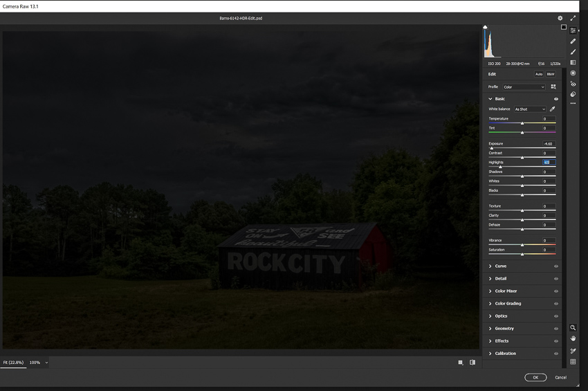Toggle the Color Grading eye icon
The height and width of the screenshot is (391, 588).
pyautogui.click(x=556, y=304)
